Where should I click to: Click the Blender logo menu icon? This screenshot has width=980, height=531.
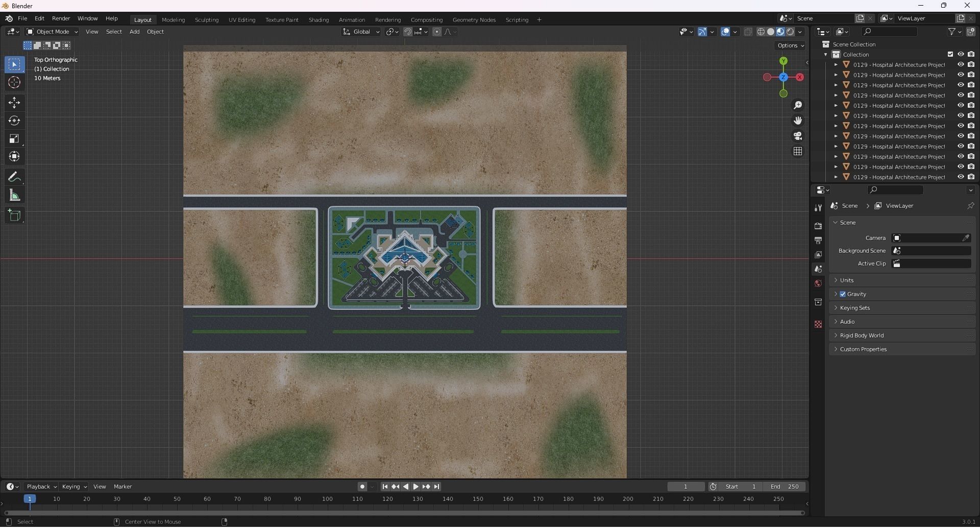(x=9, y=18)
